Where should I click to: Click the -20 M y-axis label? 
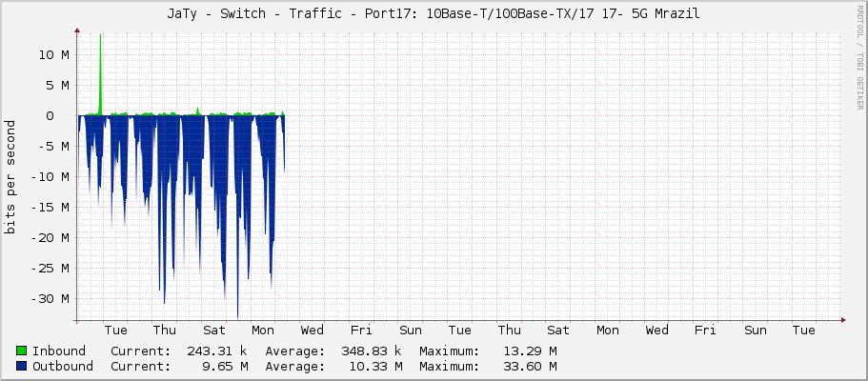coord(50,237)
